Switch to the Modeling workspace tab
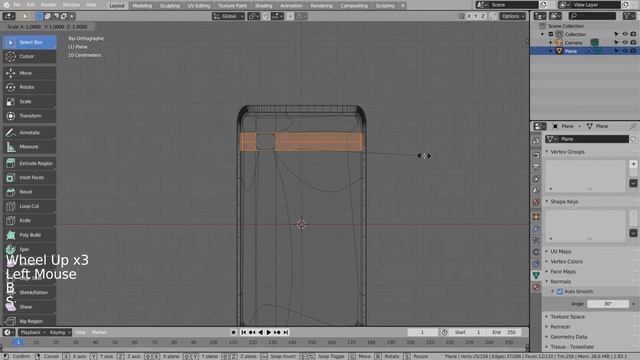This screenshot has height=360, width=640. [142, 6]
